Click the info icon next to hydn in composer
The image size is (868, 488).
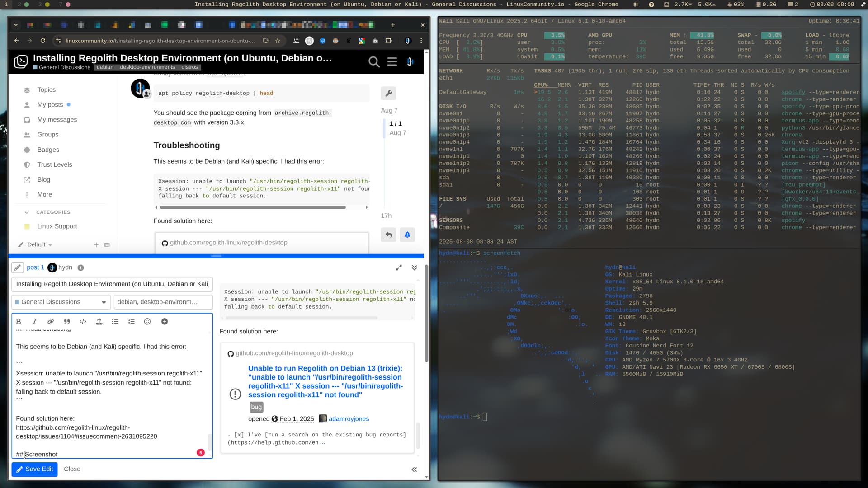coord(80,267)
